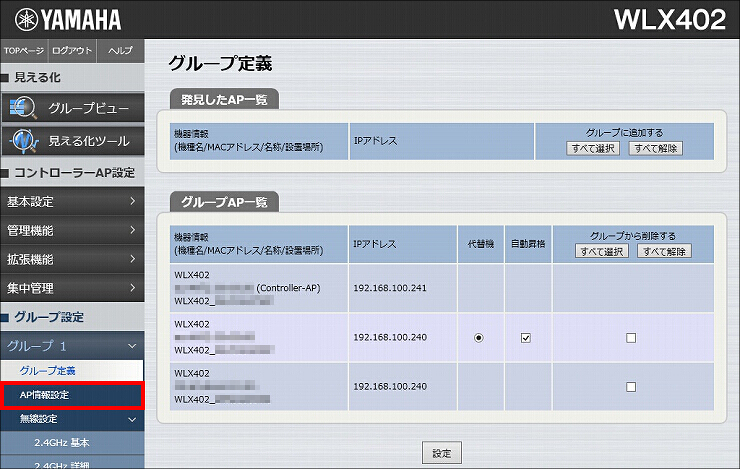Expand 管理機能 menu arrow
The image size is (740, 469).
pos(133,230)
